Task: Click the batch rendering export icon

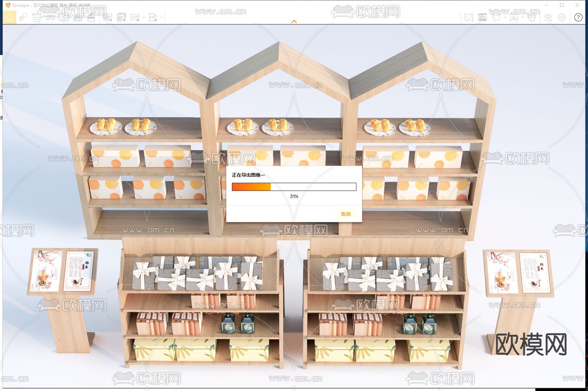Action: coord(121,17)
